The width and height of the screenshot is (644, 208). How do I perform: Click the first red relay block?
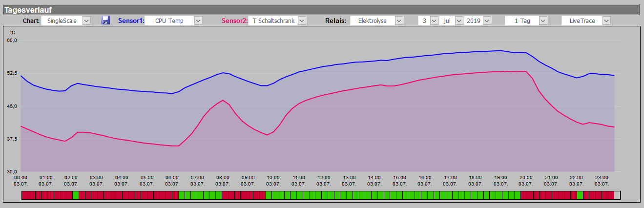pyautogui.click(x=25, y=195)
